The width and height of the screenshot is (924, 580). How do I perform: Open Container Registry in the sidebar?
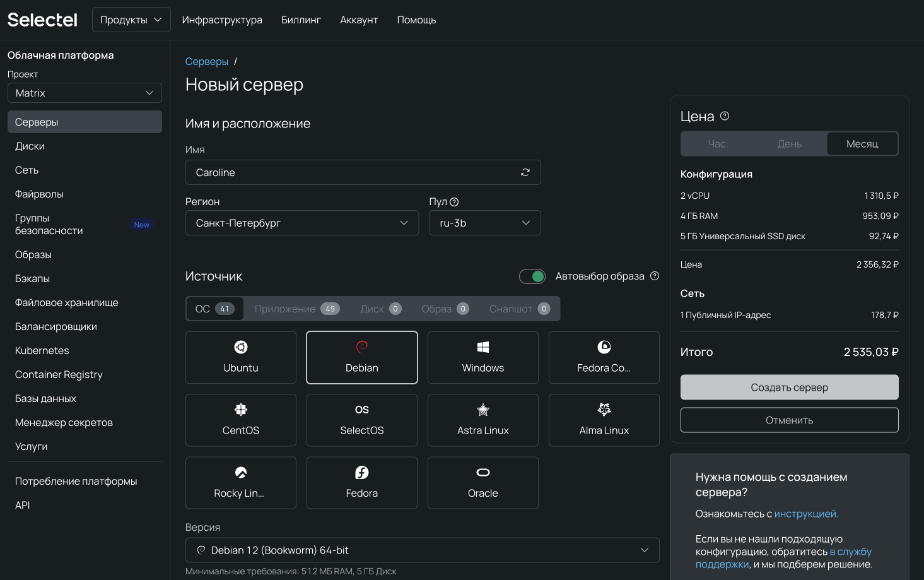[85, 374]
